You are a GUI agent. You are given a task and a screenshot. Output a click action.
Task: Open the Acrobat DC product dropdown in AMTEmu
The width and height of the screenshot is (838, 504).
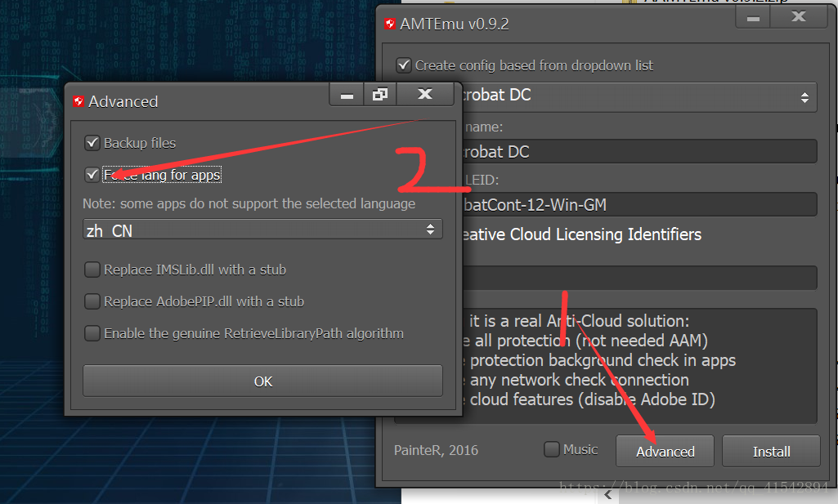click(x=639, y=96)
